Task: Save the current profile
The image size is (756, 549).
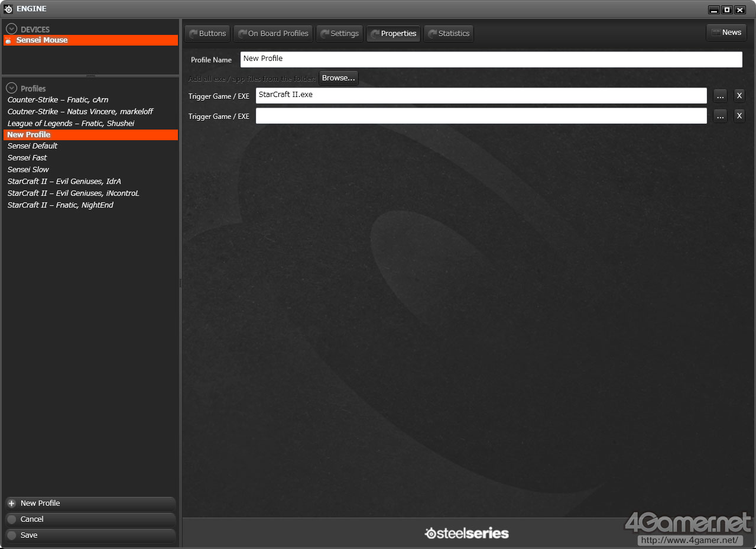Action: tap(90, 535)
